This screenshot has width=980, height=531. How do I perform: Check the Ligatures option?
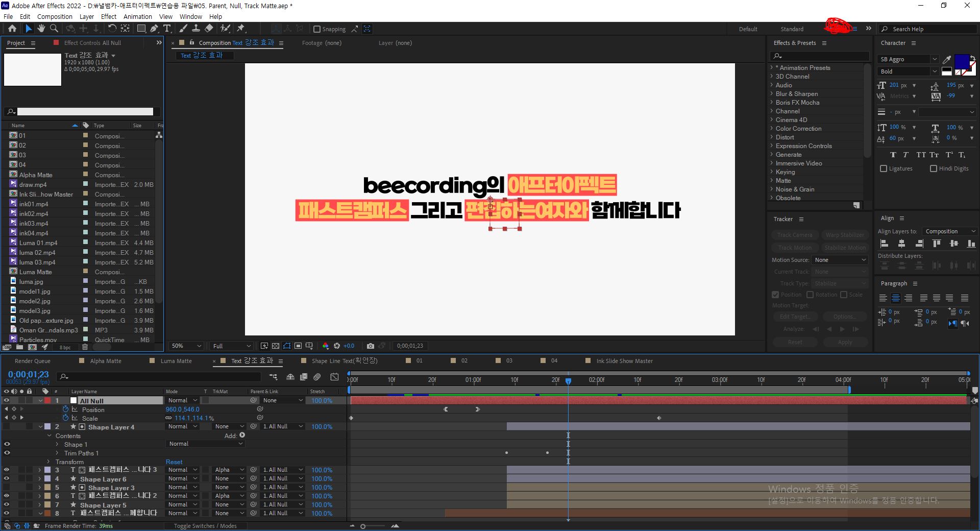[x=884, y=168]
